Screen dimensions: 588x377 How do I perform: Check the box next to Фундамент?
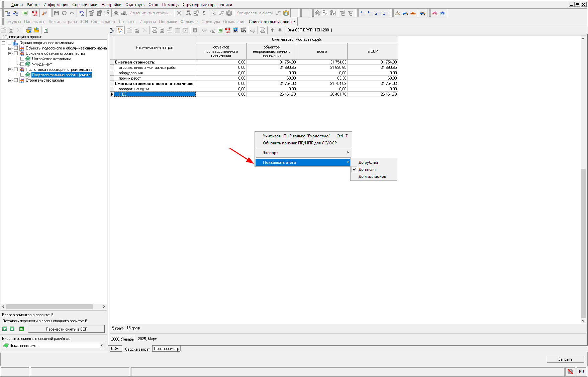(x=22, y=64)
